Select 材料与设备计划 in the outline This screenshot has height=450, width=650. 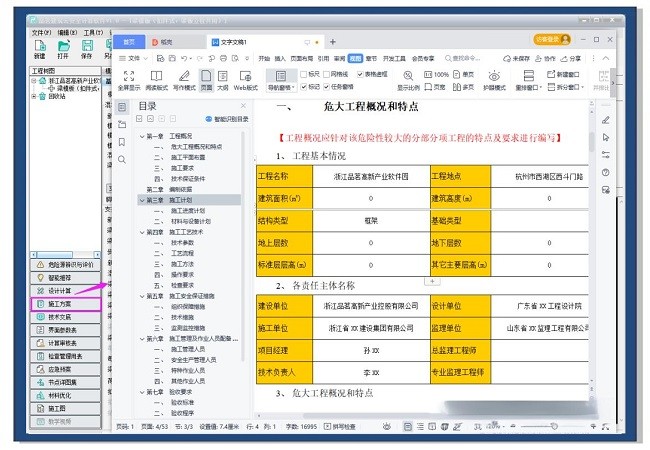tap(191, 221)
